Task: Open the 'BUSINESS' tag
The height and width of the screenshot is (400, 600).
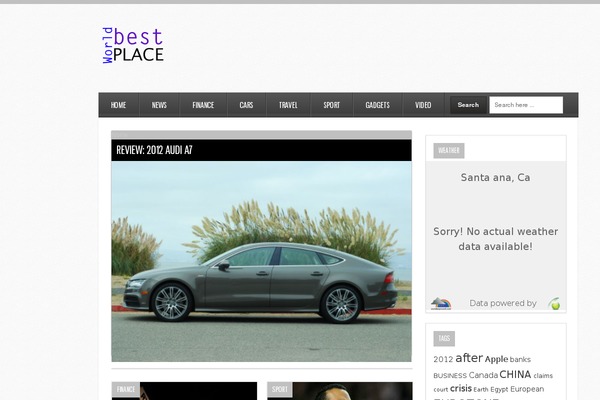Action: coord(450,376)
